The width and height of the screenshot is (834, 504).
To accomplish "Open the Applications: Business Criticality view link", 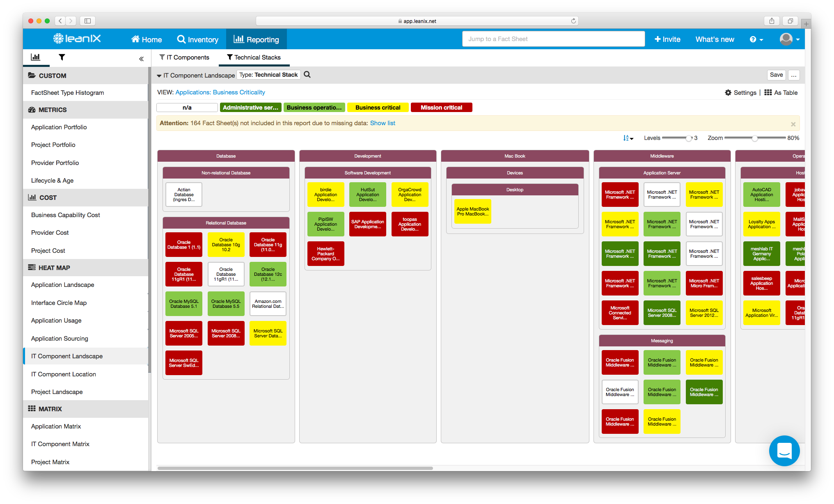I will (x=220, y=92).
